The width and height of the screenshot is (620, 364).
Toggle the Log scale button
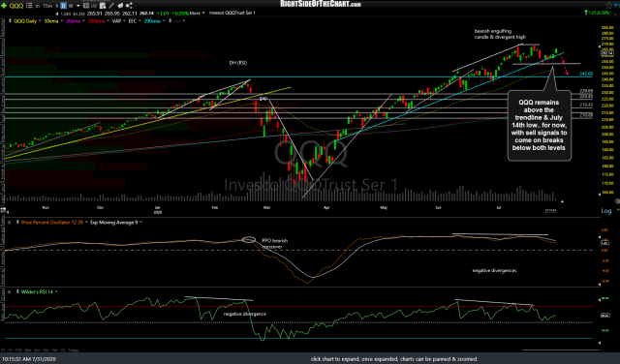pyautogui.click(x=606, y=211)
